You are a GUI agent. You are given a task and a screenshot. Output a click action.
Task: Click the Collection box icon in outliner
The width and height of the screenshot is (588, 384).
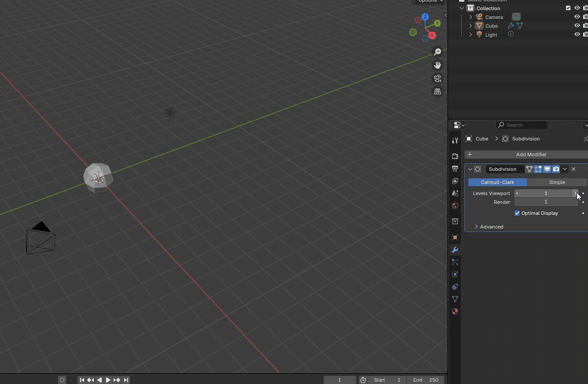click(470, 8)
